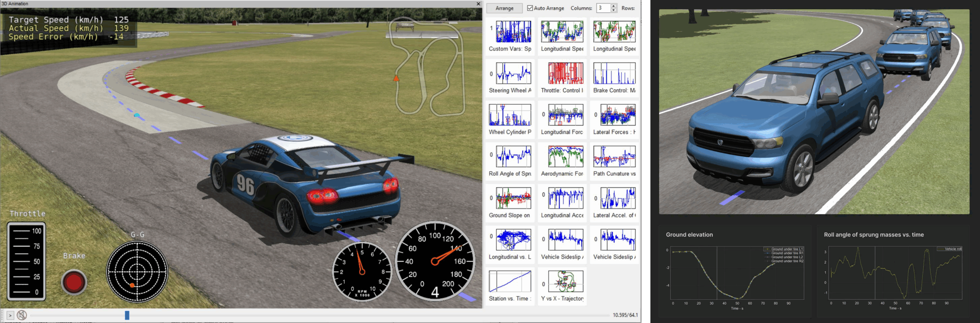Open the Custom Vars plot thumbnail
The width and height of the screenshot is (980, 323).
[x=513, y=32]
